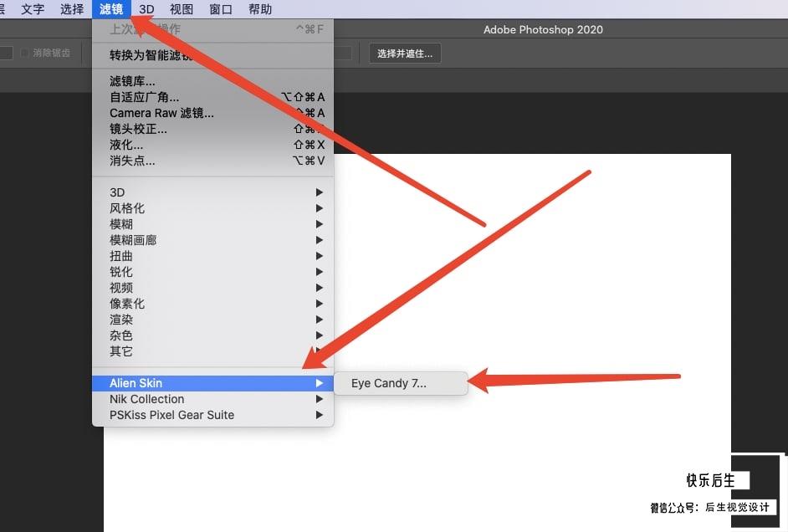Viewport: 788px width, 532px height.
Task: Expand the 扭曲 submenu
Action: pos(212,256)
